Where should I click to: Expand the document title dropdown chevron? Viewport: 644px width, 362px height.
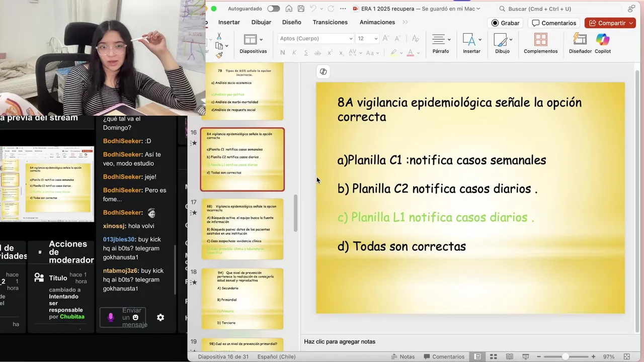(x=478, y=9)
